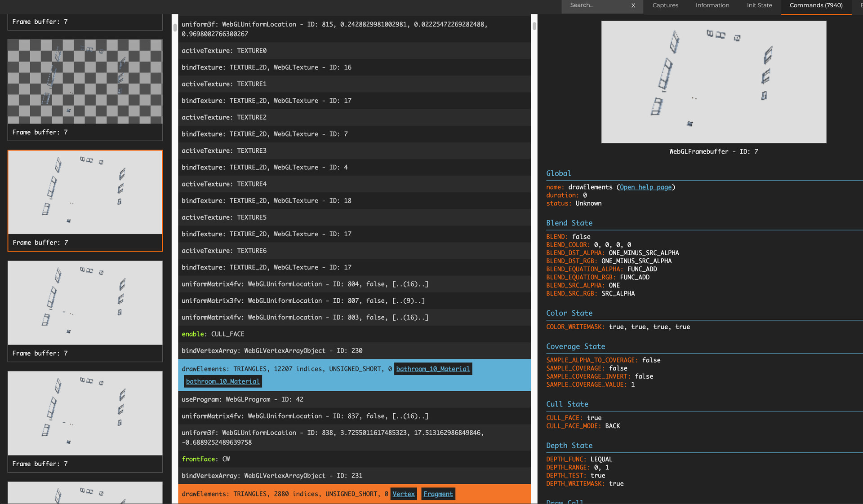Image resolution: width=863 pixels, height=504 pixels.
Task: Select activeTexture TEXTURE3 command row
Action: click(x=224, y=150)
